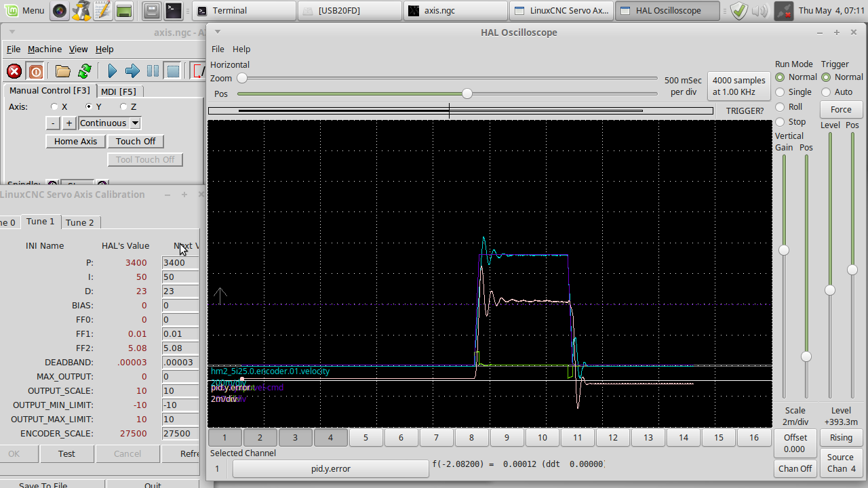Launch LinuxCNC penguin icon in panel

pyautogui.click(x=81, y=10)
